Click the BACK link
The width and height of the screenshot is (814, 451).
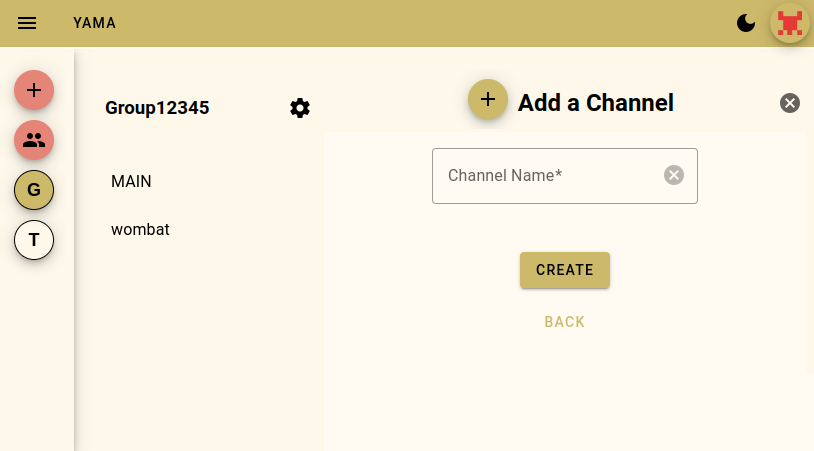point(564,322)
